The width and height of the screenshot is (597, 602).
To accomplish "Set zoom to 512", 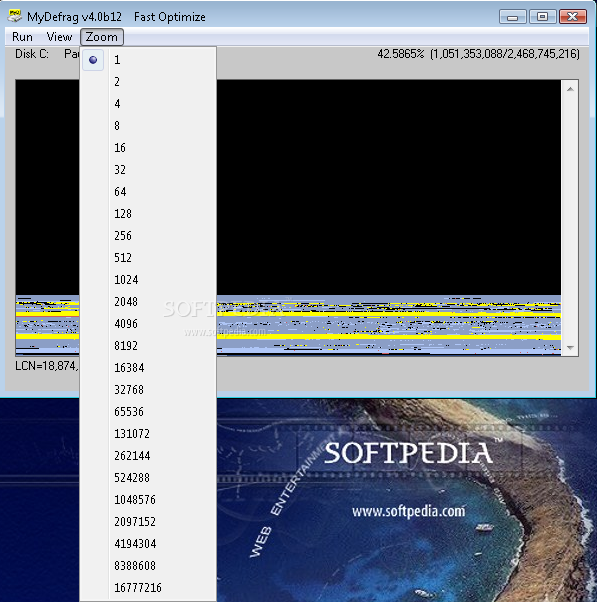I will pyautogui.click(x=148, y=258).
